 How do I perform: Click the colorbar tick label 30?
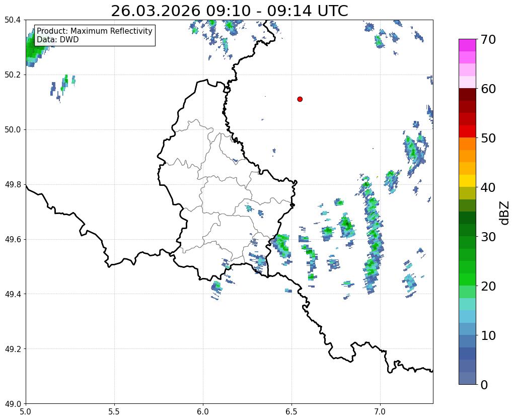pos(488,237)
